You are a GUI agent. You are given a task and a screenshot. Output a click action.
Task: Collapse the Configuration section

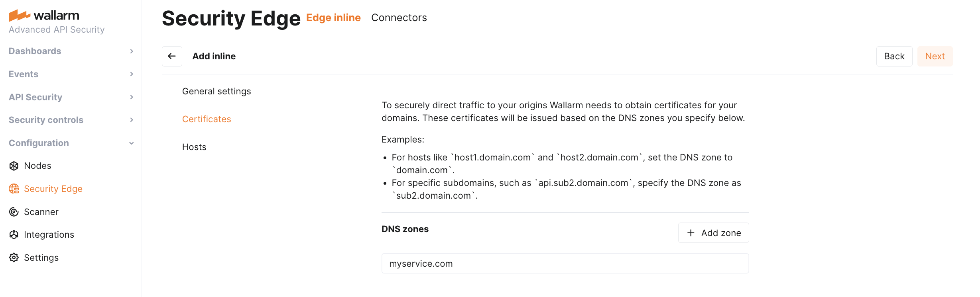[x=132, y=143]
